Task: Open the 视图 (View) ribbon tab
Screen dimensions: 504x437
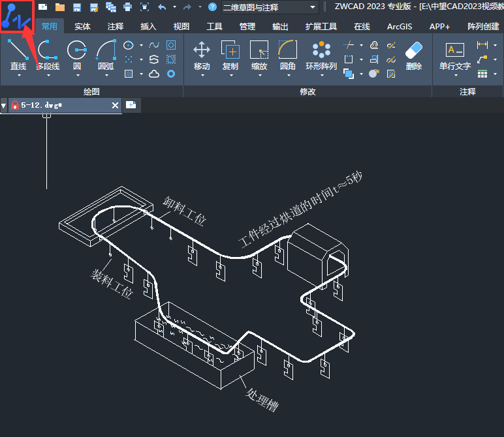Action: point(181,27)
